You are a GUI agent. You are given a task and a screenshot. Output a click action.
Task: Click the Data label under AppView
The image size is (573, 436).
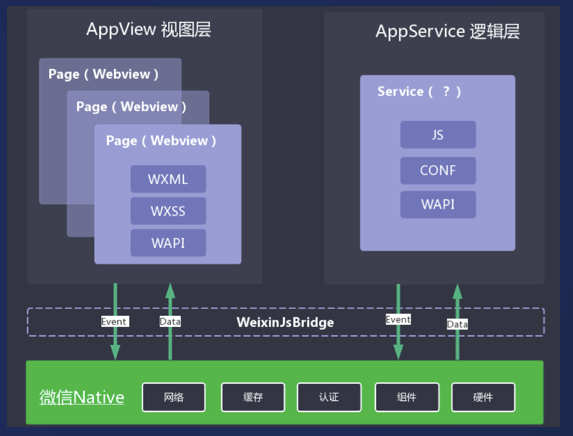pos(170,322)
